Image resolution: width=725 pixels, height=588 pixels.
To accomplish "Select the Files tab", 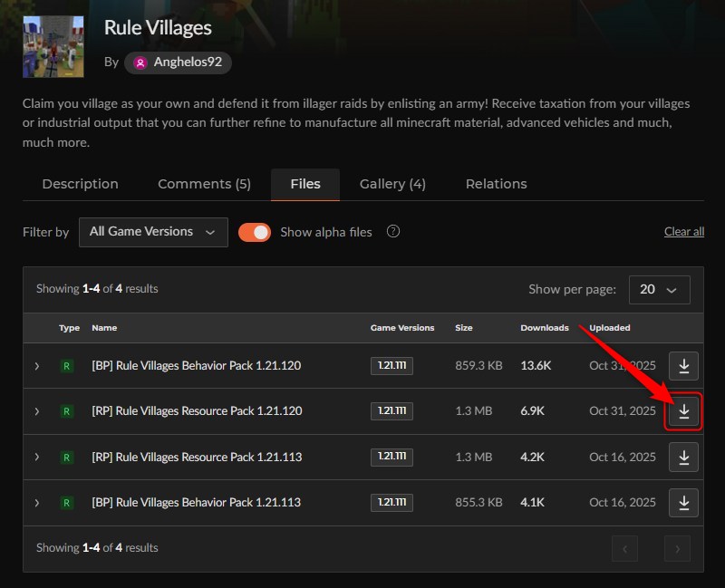I will (x=305, y=184).
